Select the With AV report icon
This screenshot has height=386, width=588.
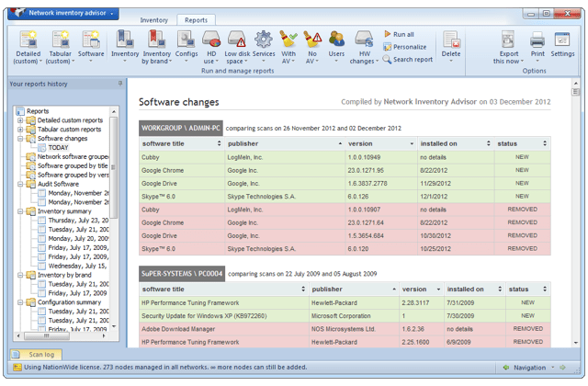point(288,41)
